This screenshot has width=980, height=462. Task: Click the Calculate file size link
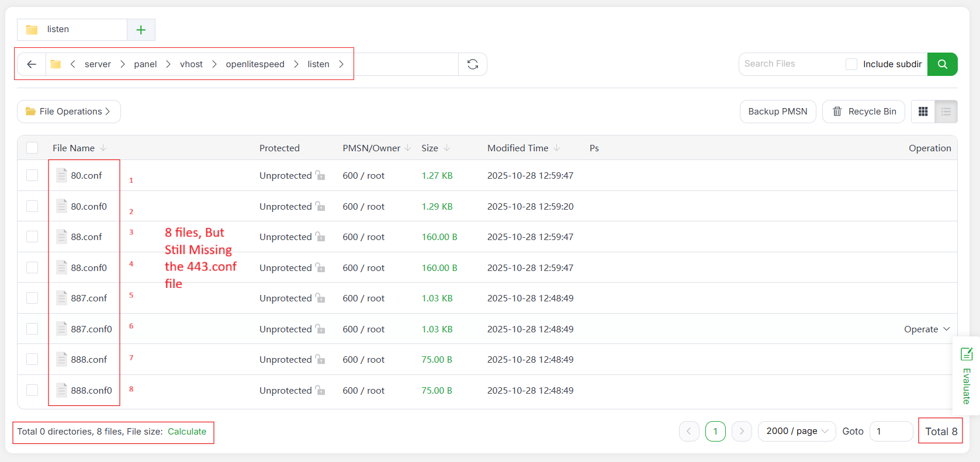187,432
